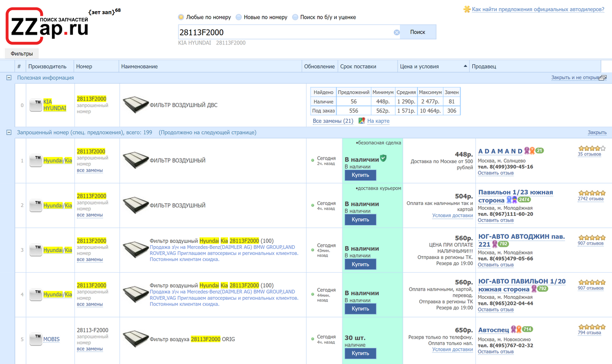Clear the search field with X icon

point(397,32)
